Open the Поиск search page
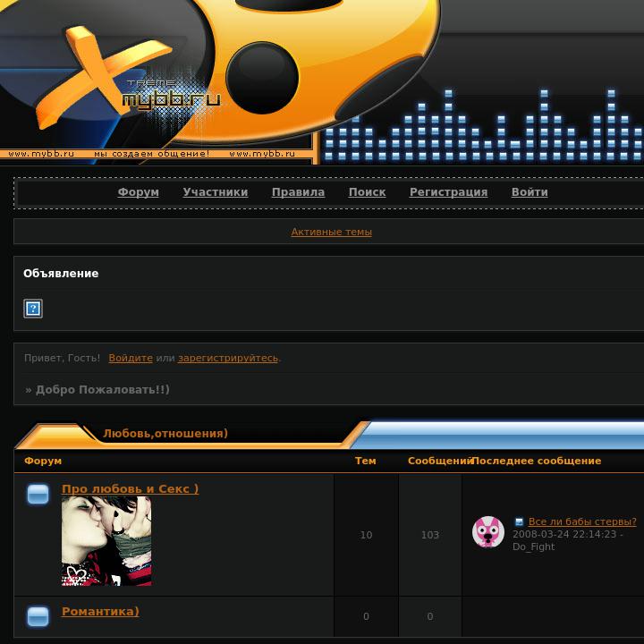644x644 pixels. click(x=368, y=191)
